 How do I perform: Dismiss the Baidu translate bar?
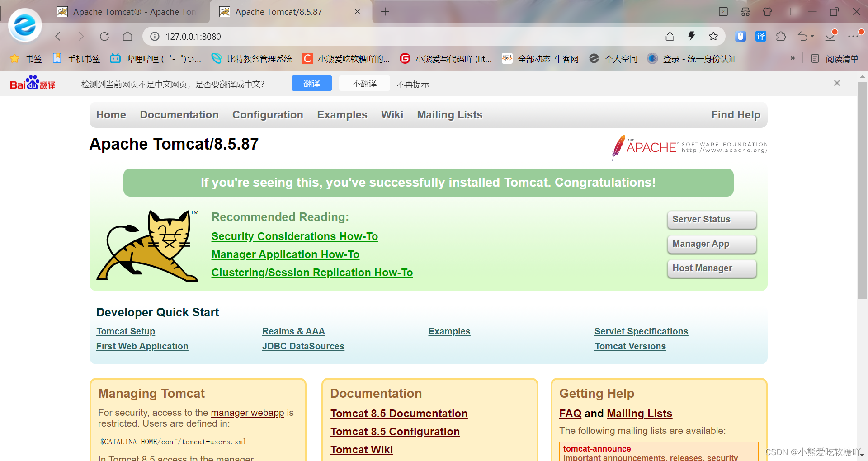tap(837, 83)
